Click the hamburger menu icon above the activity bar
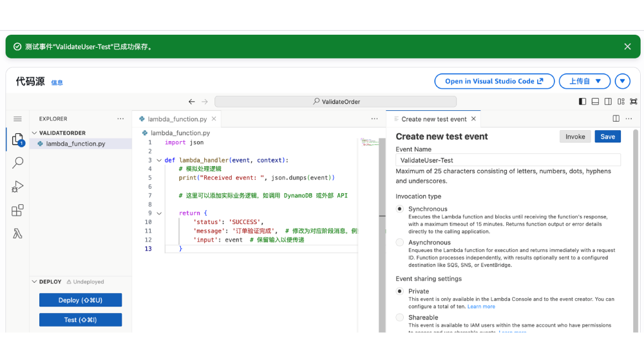 (17, 119)
